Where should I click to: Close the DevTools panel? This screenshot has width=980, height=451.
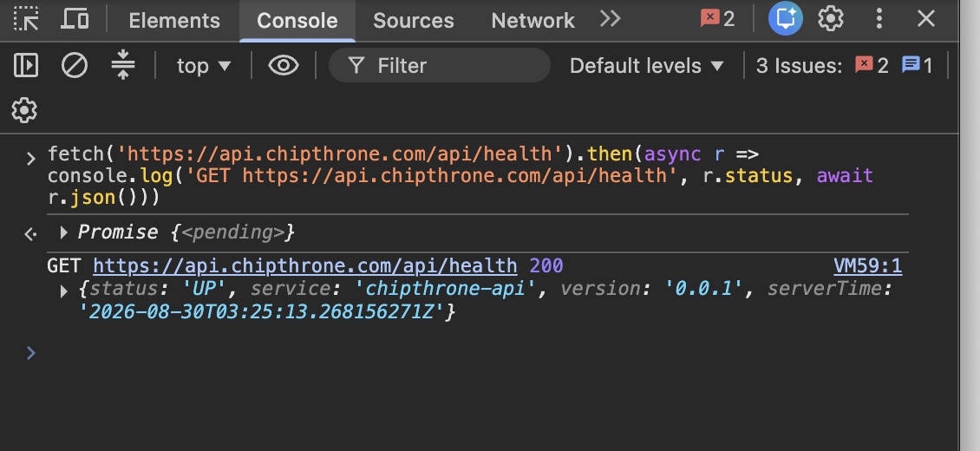pyautogui.click(x=925, y=19)
